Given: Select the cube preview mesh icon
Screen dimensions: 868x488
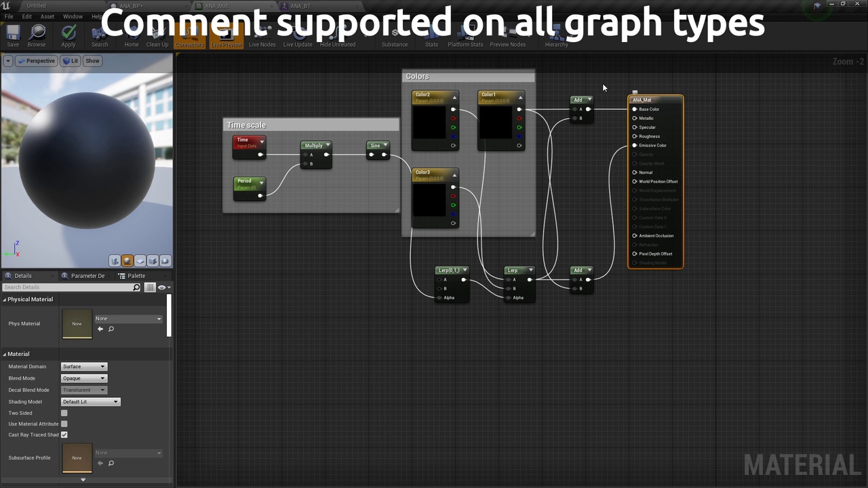Looking at the screenshot, I should click(153, 261).
